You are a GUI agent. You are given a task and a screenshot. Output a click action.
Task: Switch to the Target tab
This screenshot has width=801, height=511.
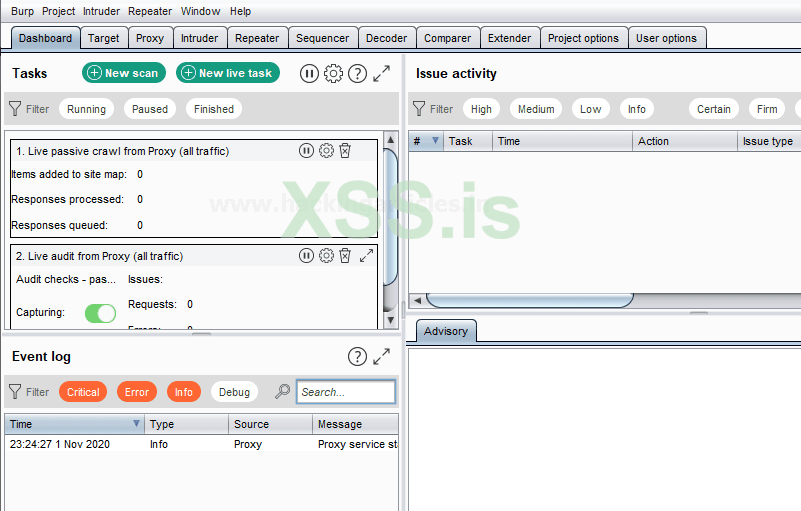(x=103, y=38)
